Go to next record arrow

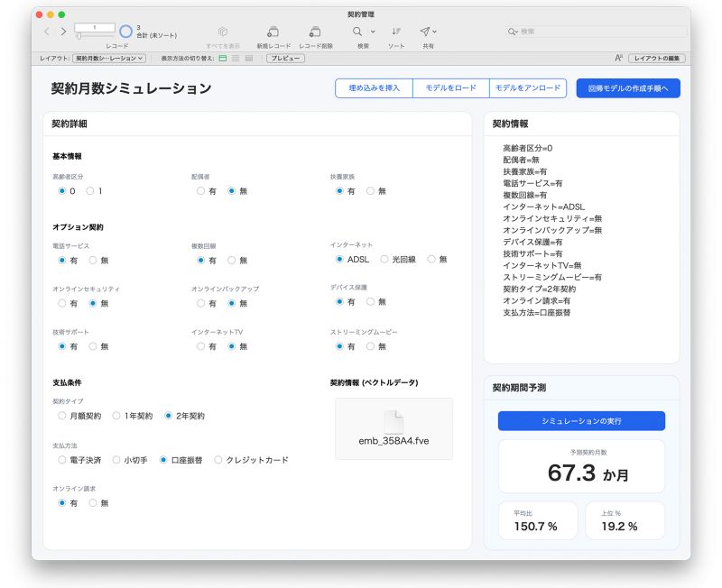pos(63,32)
